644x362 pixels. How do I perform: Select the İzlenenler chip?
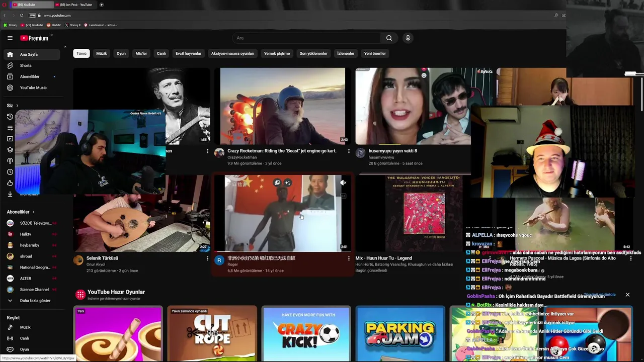click(x=346, y=53)
